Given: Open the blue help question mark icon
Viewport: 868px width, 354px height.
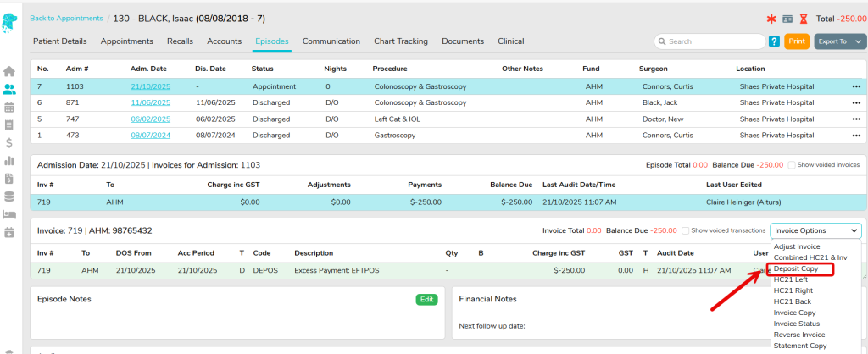Looking at the screenshot, I should [774, 41].
